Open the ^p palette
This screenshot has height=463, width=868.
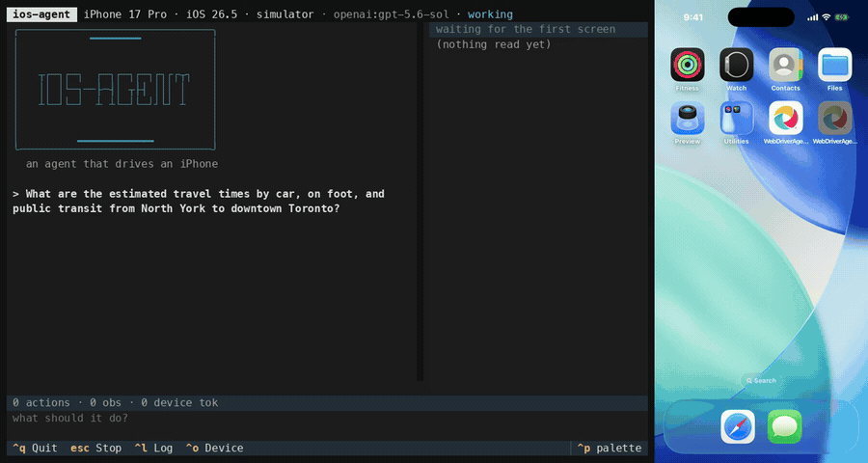tap(609, 448)
